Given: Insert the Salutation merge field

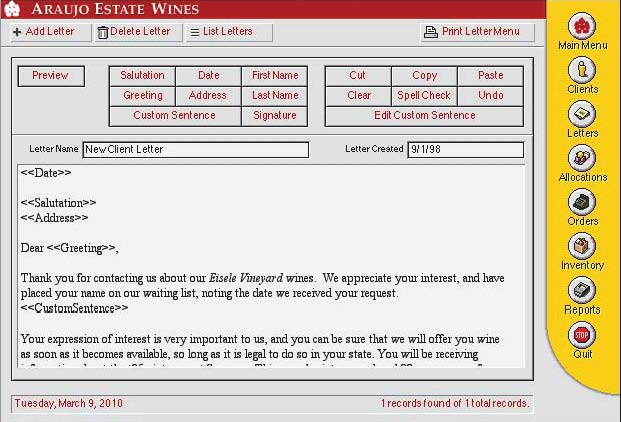Looking at the screenshot, I should click(142, 76).
